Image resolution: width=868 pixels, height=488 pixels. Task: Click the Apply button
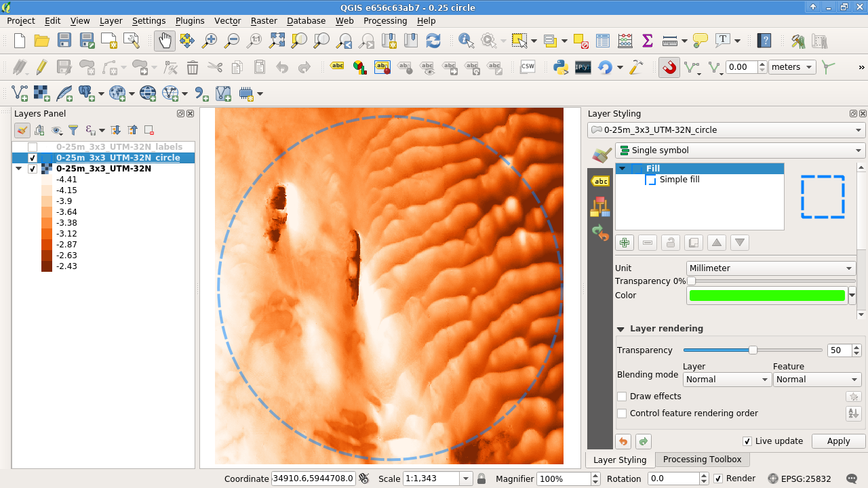838,441
